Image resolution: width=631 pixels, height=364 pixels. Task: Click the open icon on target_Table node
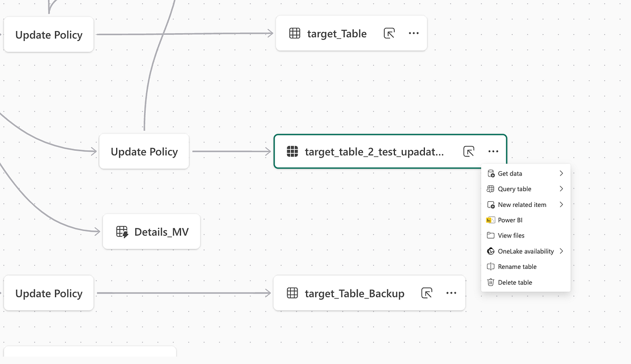click(389, 34)
